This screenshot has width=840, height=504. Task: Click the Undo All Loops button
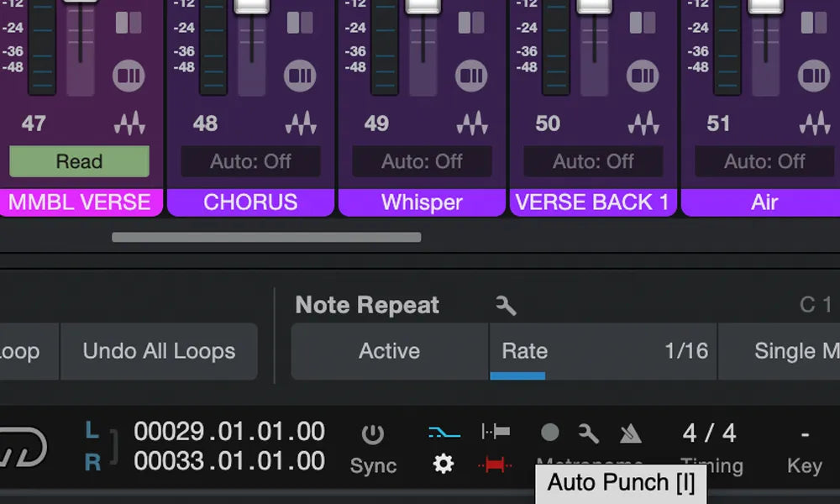pos(159,351)
